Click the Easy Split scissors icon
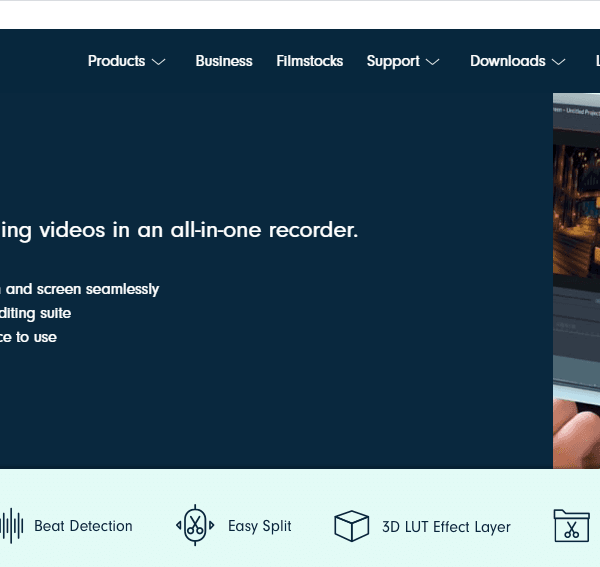Screen dimensions: 600x567 click(x=195, y=525)
